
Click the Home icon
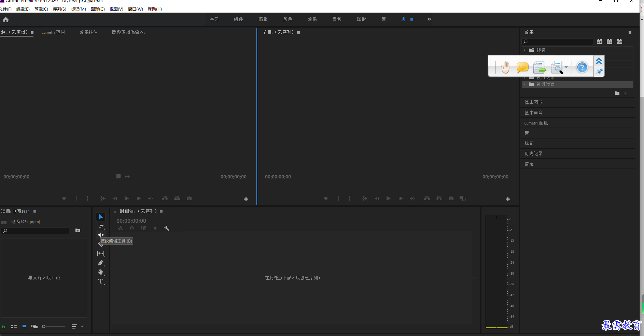click(x=6, y=20)
